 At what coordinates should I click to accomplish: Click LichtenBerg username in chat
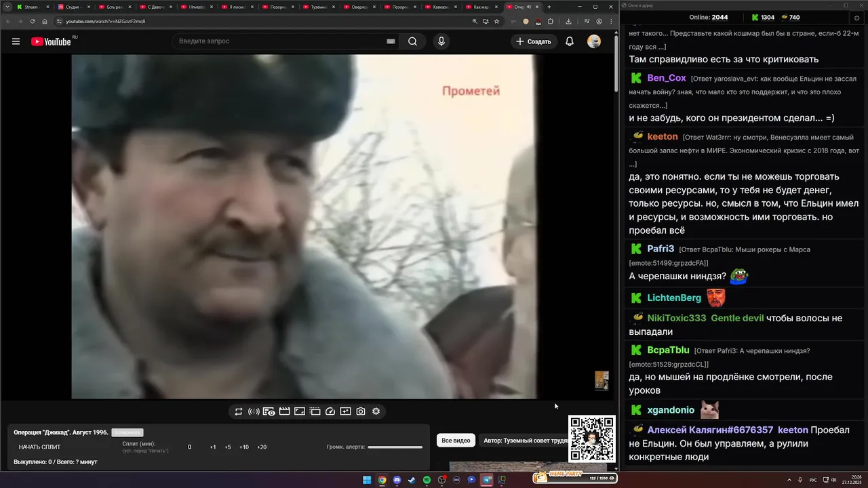(674, 298)
